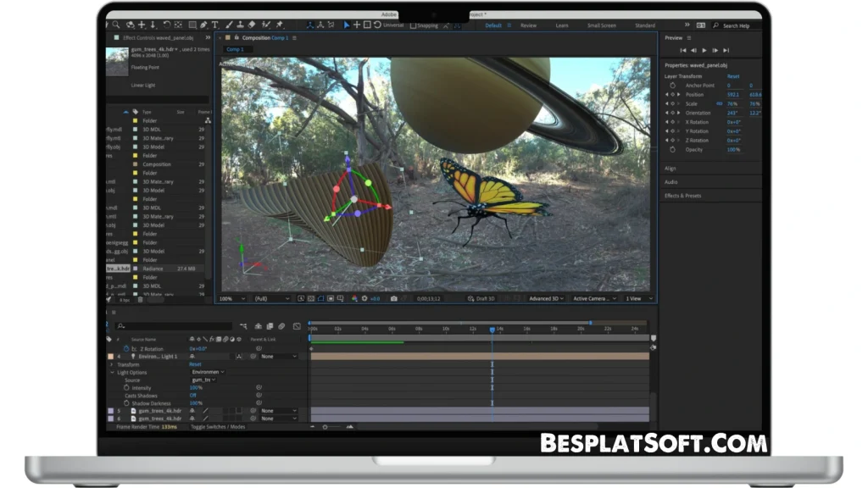Turn on Casts Shadows for Environment Light 1
Image resolution: width=868 pixels, height=488 pixels.
(192, 396)
